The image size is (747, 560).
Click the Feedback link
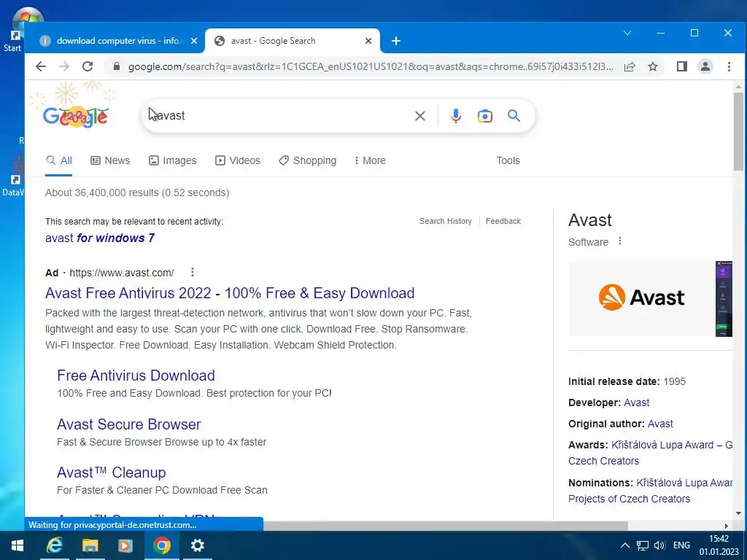pos(503,221)
